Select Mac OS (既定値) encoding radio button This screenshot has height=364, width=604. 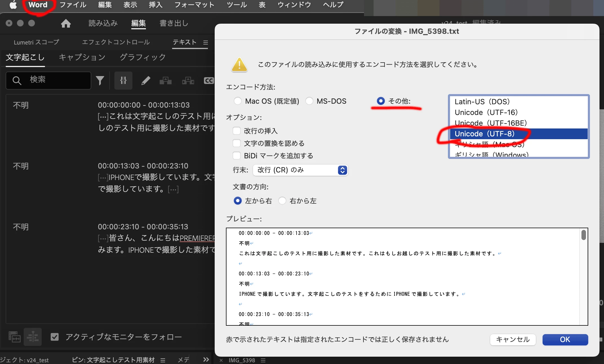pyautogui.click(x=238, y=101)
